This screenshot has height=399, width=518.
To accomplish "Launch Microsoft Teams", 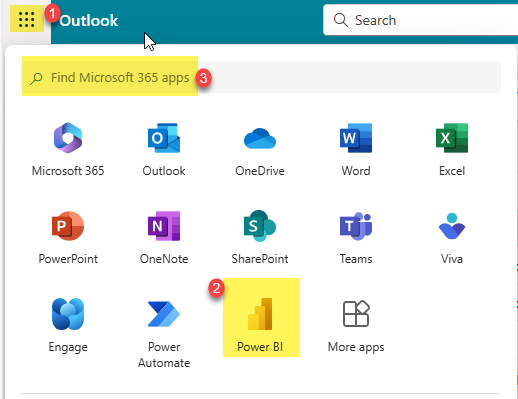I will tap(356, 237).
